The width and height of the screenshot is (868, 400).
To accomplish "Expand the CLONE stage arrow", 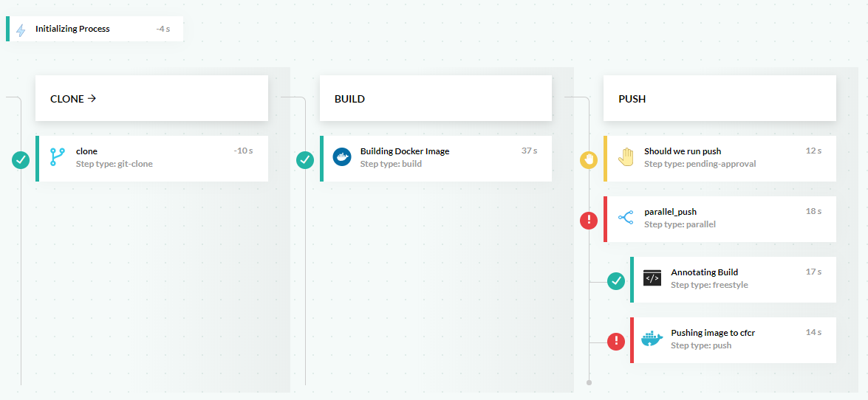I will pyautogui.click(x=92, y=98).
